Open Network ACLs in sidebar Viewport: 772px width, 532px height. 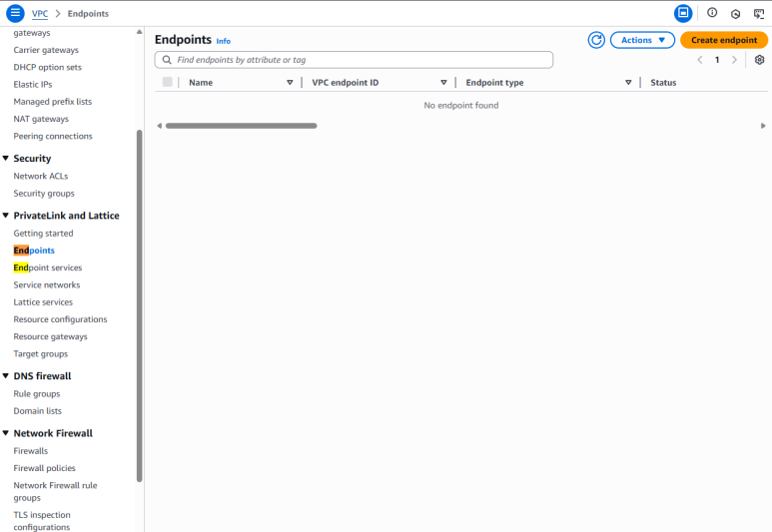pyautogui.click(x=41, y=176)
